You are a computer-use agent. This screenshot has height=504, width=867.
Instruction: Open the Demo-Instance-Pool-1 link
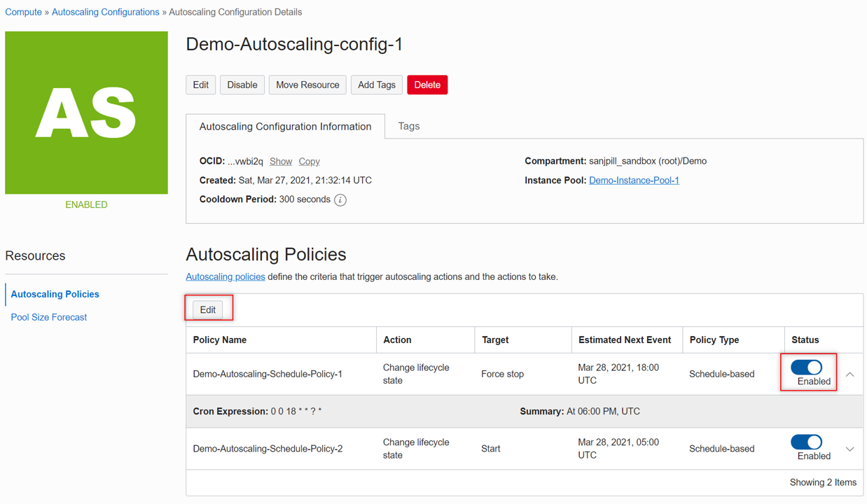point(634,180)
